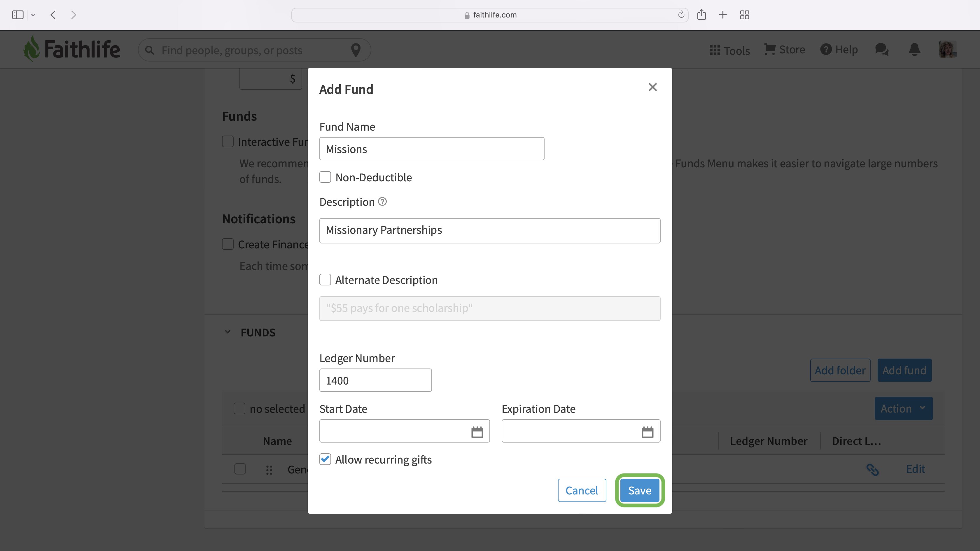Click the alternate description text box

pos(490,308)
